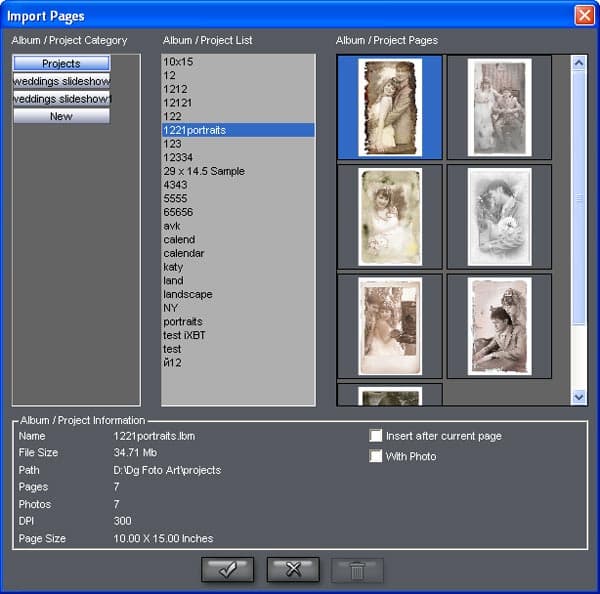The height and width of the screenshot is (594, 600).
Task: Select the portraits project
Action: 238,321
